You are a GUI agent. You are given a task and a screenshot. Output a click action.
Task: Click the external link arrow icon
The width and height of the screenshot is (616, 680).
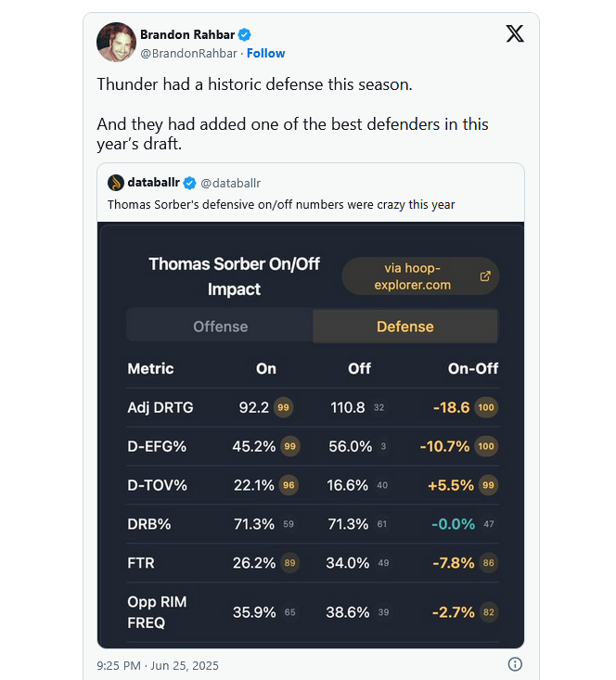(x=484, y=276)
